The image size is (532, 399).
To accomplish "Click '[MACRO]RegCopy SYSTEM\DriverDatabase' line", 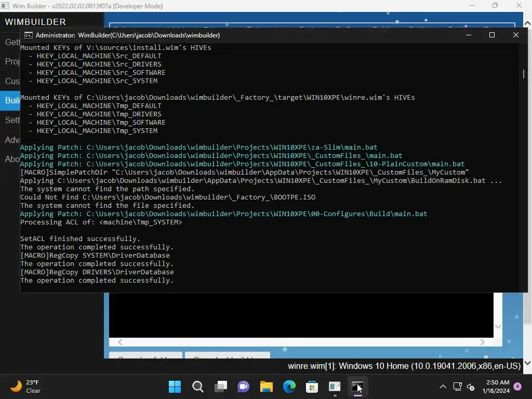I will click(95, 256).
